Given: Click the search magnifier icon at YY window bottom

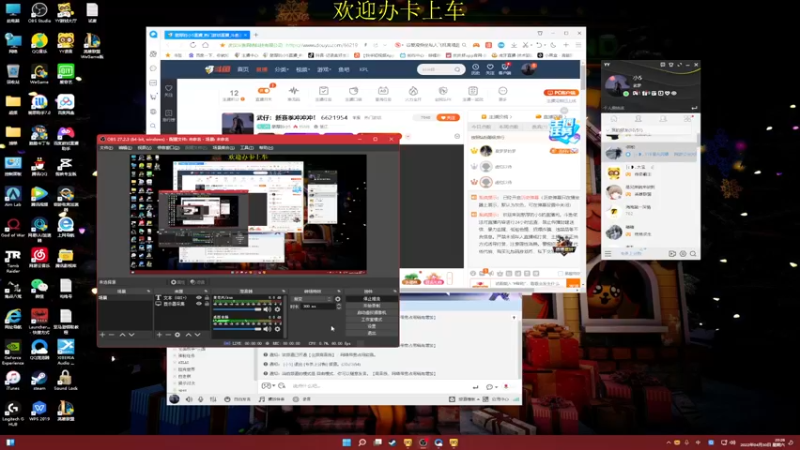Looking at the screenshot, I should (x=693, y=254).
